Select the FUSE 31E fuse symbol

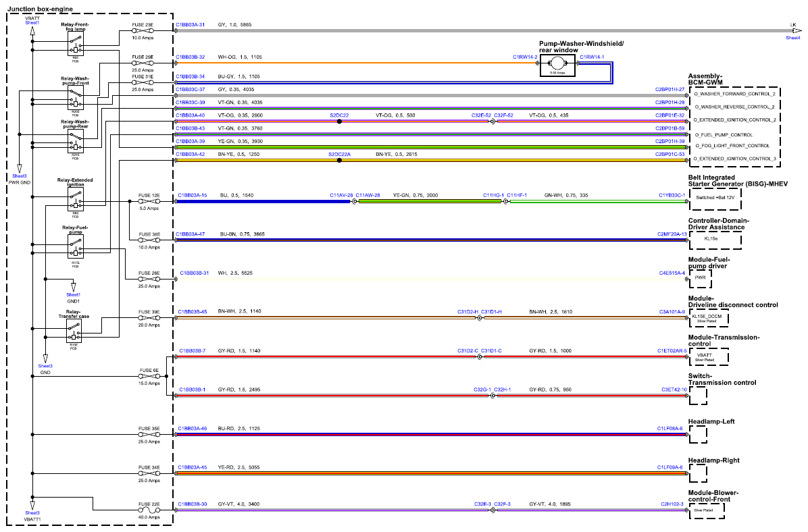tap(143, 83)
